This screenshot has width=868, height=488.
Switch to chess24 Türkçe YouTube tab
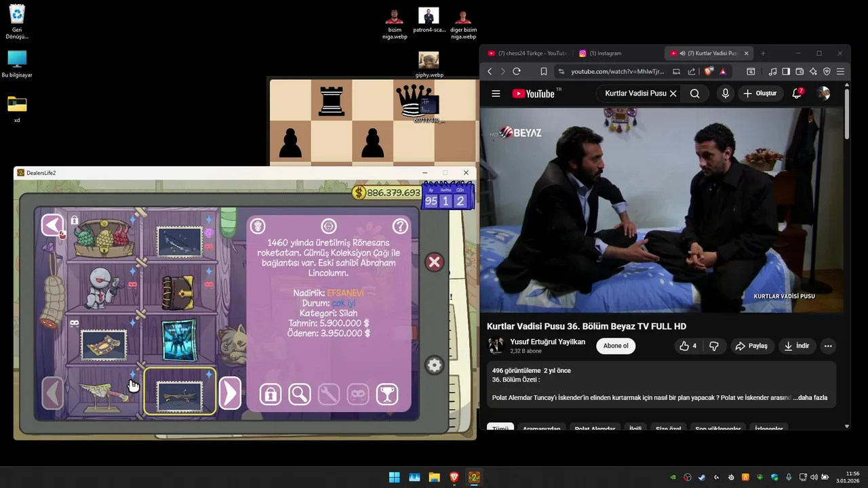click(527, 53)
